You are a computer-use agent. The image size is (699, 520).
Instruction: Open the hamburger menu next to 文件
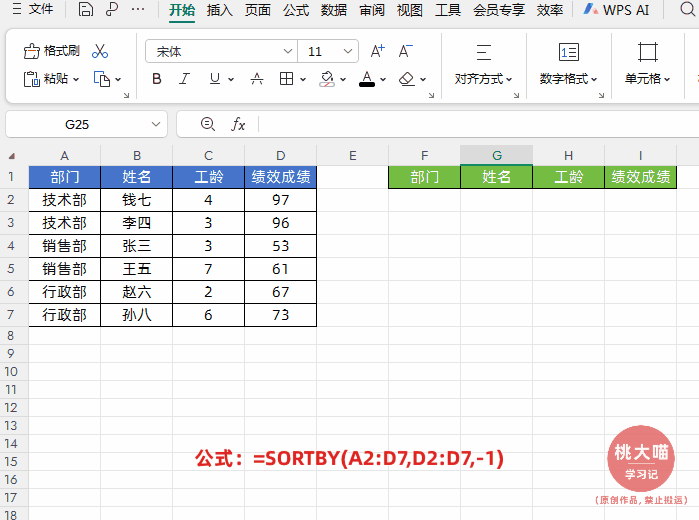[x=16, y=9]
